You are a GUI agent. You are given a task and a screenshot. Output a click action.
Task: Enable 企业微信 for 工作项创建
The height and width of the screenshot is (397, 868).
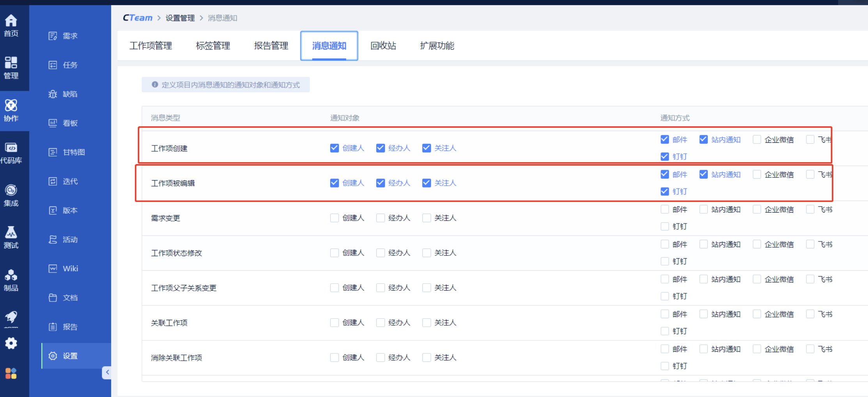(757, 140)
